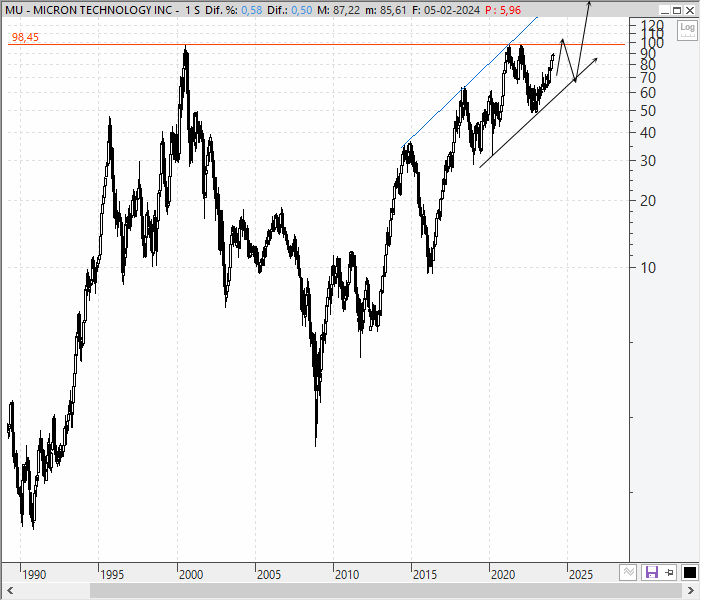
Task: Click the '2015' year label
Action: coord(425,575)
